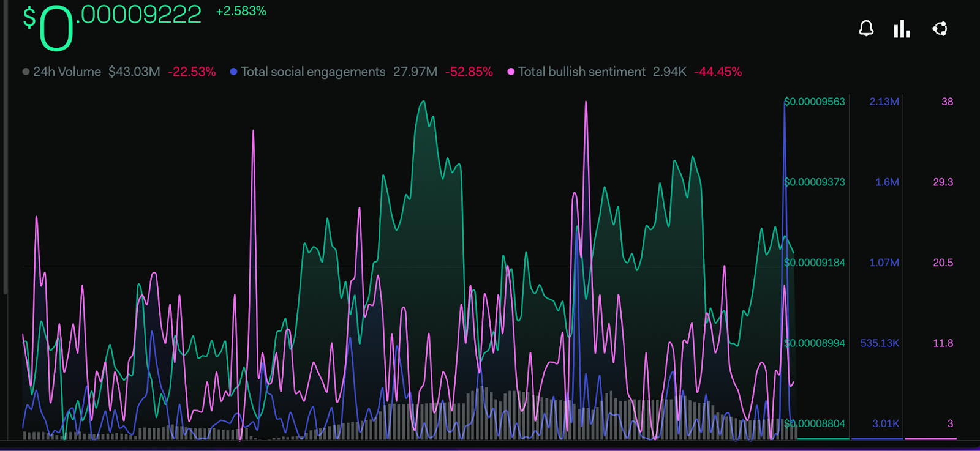Click the -22.53% volume change value
The width and height of the screenshot is (980, 451).
[192, 72]
